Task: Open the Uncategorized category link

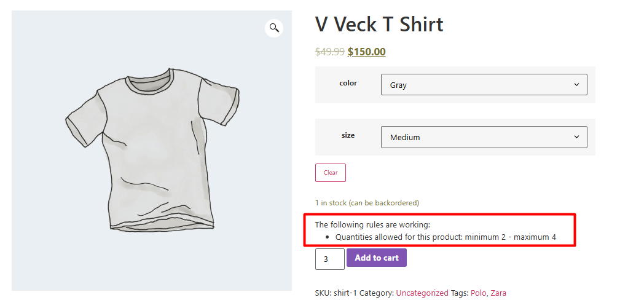Action: [422, 293]
